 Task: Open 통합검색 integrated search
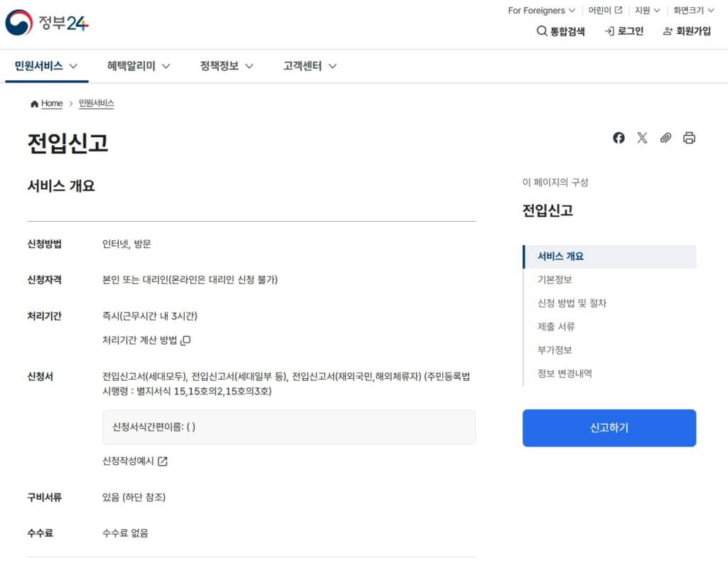click(561, 31)
